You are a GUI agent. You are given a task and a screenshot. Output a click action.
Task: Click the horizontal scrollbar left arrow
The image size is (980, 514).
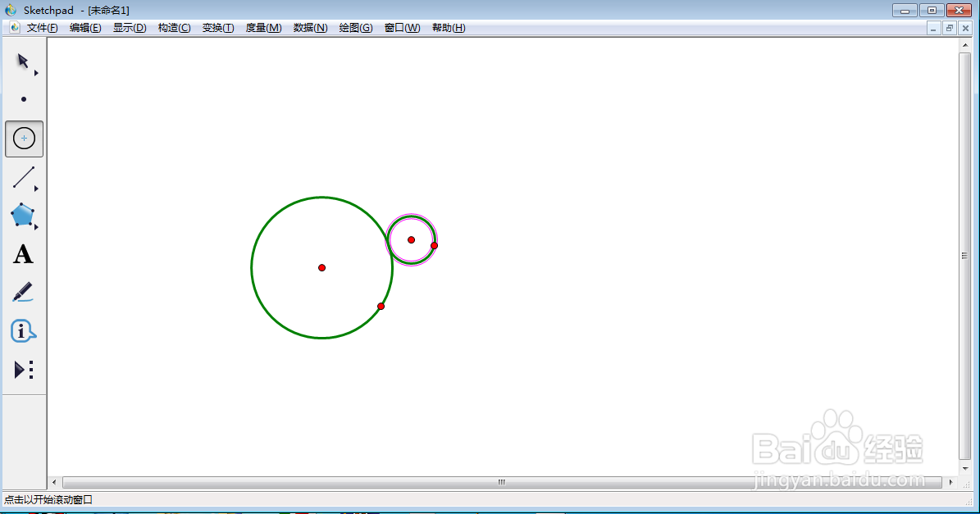click(54, 482)
